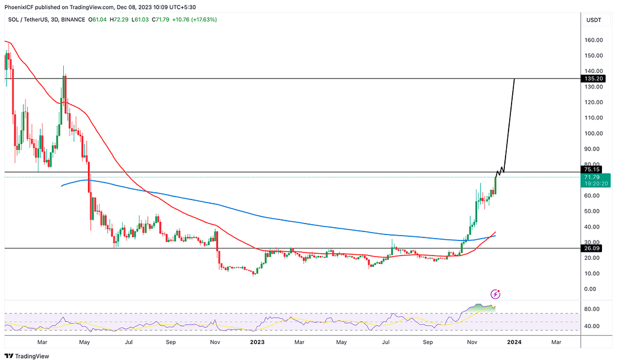Open the USDT currency selector
Viewport: 617px width, 364px height.
tap(594, 20)
